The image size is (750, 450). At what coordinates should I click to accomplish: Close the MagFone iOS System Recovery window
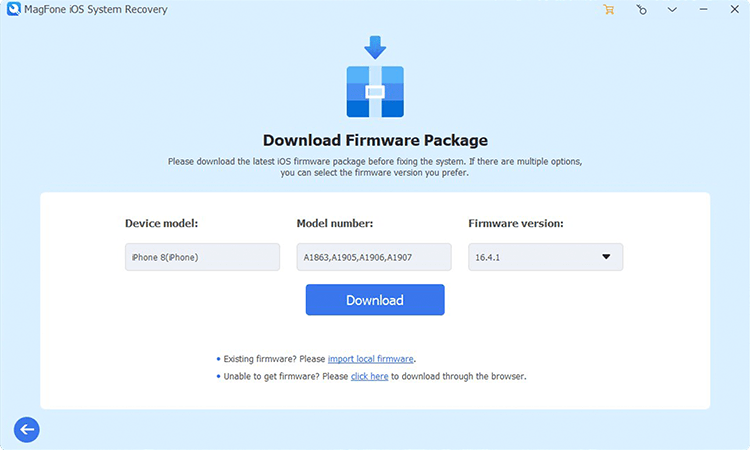[x=734, y=10]
